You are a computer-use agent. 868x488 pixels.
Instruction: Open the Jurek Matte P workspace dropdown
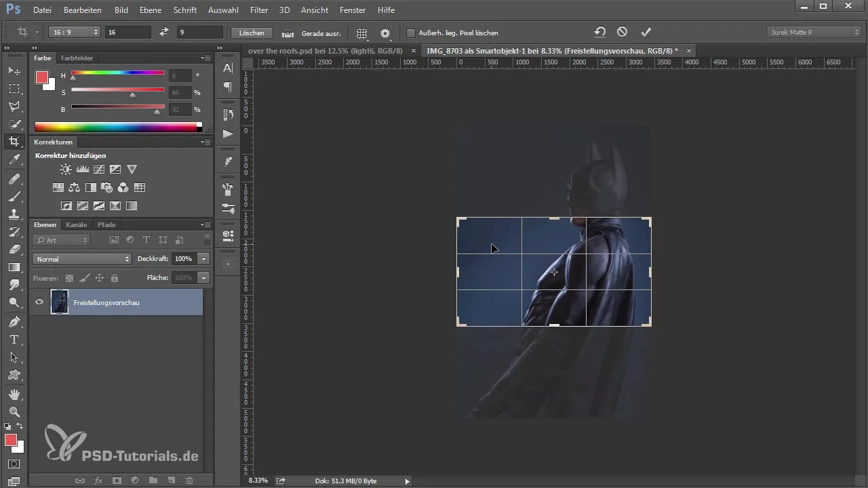coord(814,32)
